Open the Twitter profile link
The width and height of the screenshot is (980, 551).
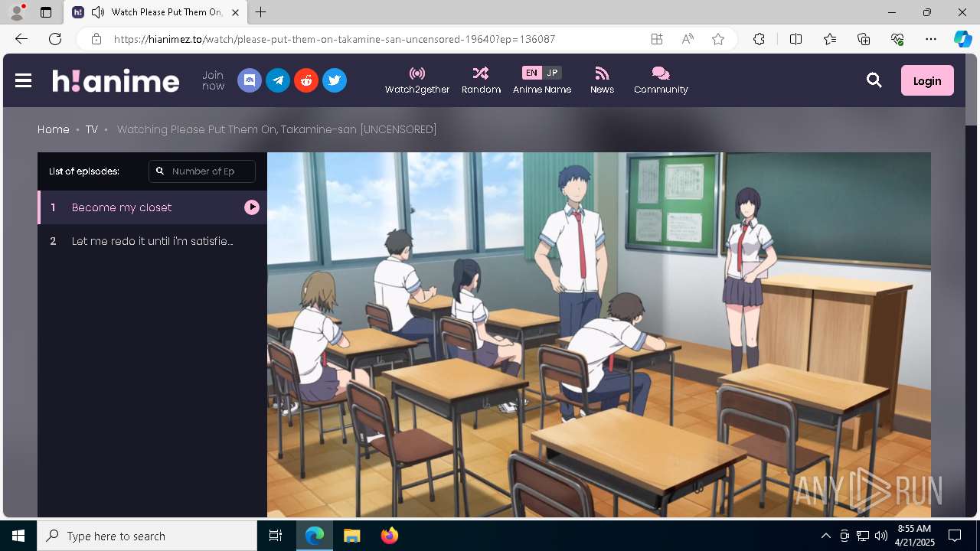click(335, 80)
